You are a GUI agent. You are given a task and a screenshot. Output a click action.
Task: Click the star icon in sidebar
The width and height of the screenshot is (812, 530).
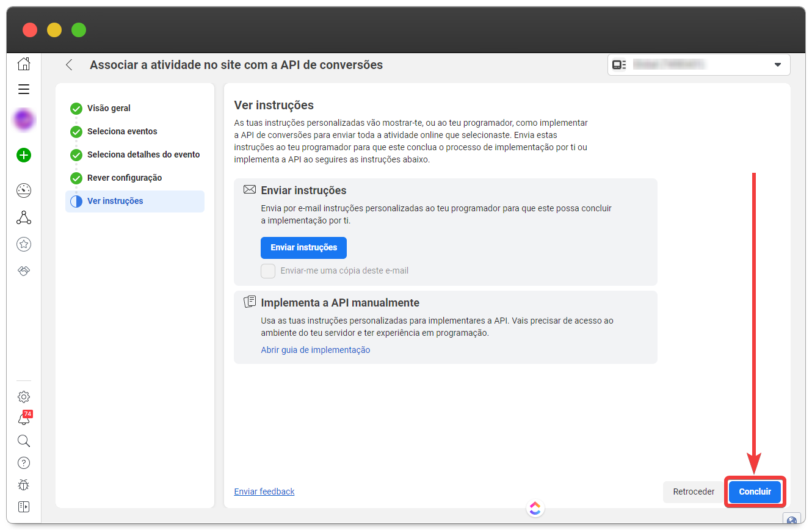[x=24, y=244]
